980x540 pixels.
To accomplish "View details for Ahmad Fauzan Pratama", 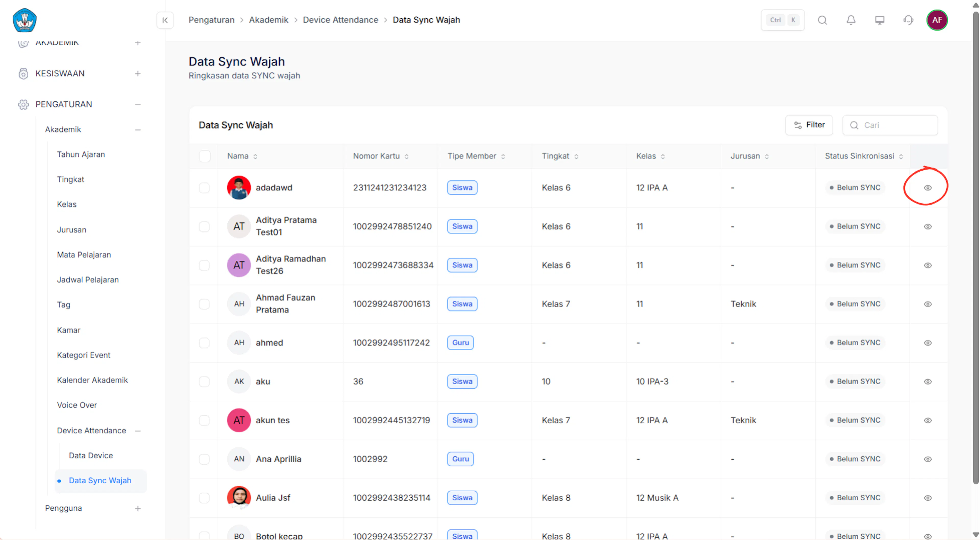I will click(x=927, y=304).
